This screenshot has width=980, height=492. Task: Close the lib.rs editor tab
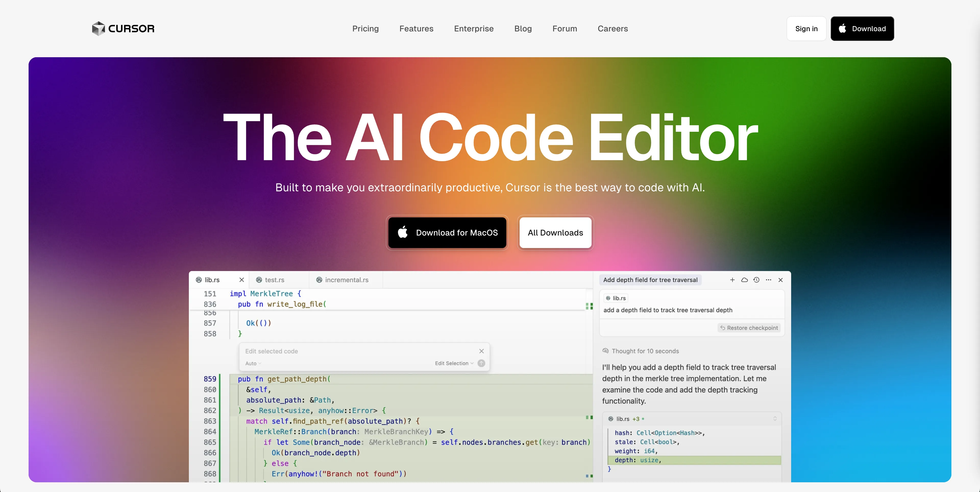click(x=242, y=280)
